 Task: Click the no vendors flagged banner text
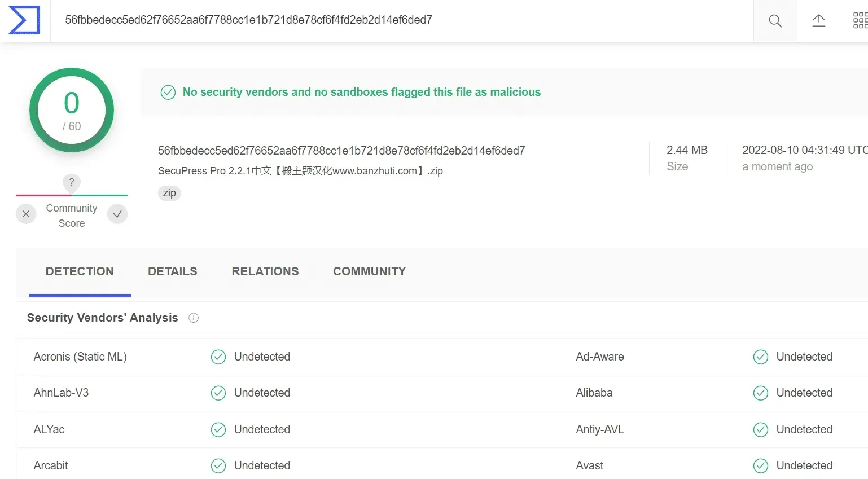point(362,92)
